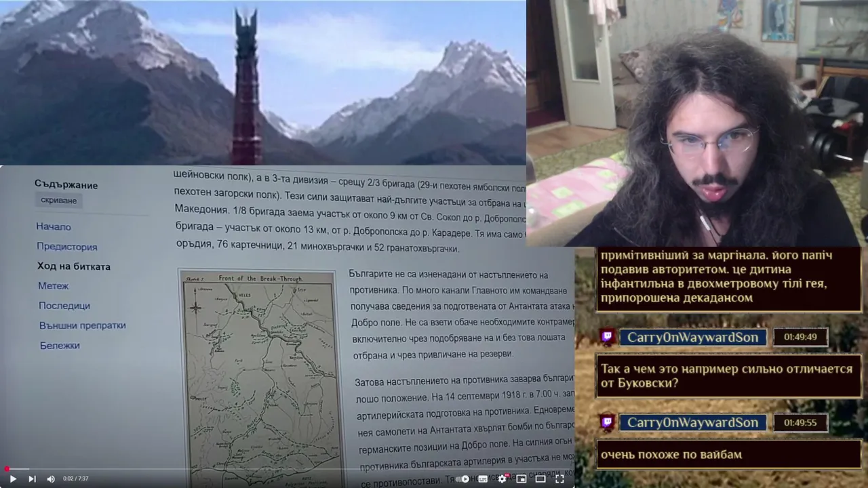Click the 01:49:55 chat timestamp
Image resolution: width=868 pixels, height=488 pixels.
click(801, 422)
